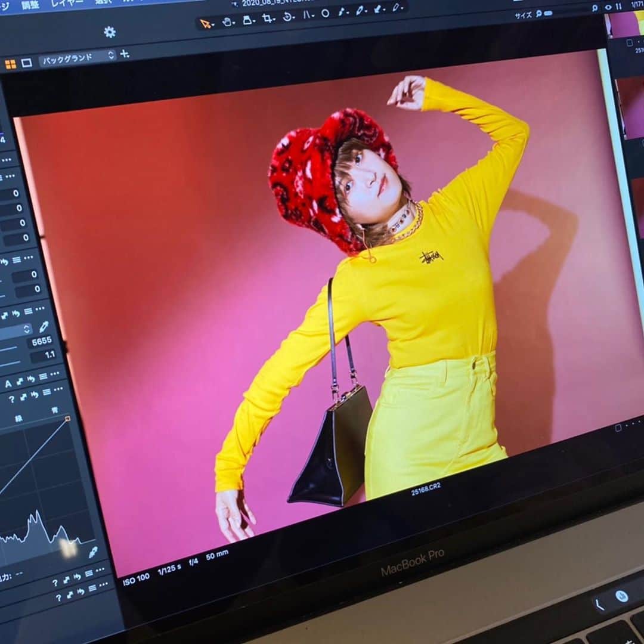Switch to the 青 curve channel tab
The width and height of the screenshot is (644, 644).
point(55,410)
